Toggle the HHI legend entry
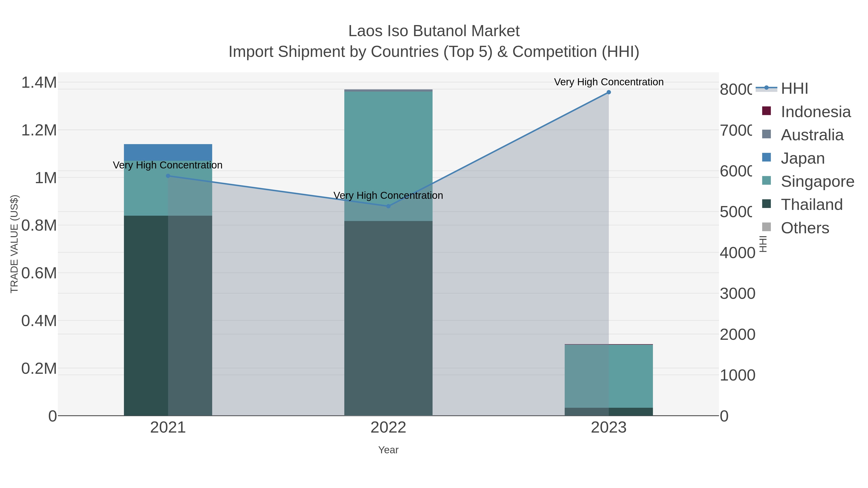This screenshot has height=488, width=868. (782, 89)
